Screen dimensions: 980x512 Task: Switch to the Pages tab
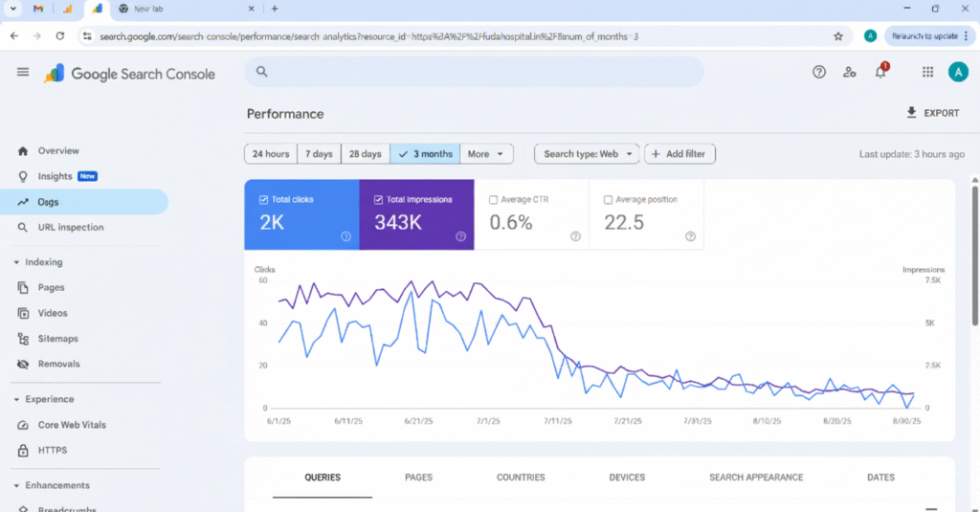[418, 478]
